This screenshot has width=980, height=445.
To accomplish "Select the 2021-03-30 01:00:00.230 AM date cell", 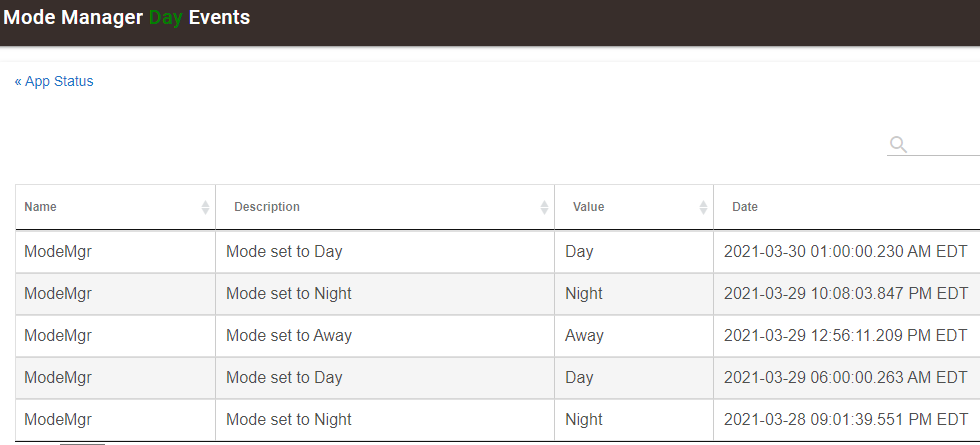I will click(846, 251).
